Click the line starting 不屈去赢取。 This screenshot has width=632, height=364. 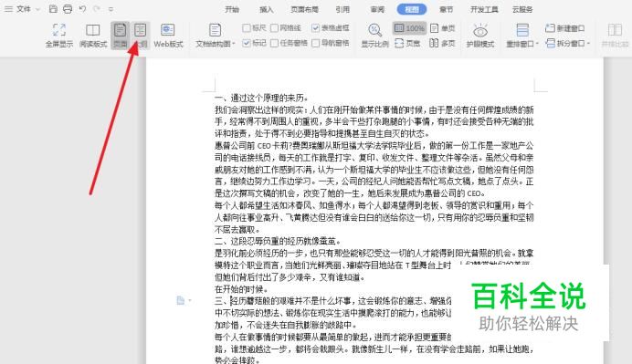point(237,229)
